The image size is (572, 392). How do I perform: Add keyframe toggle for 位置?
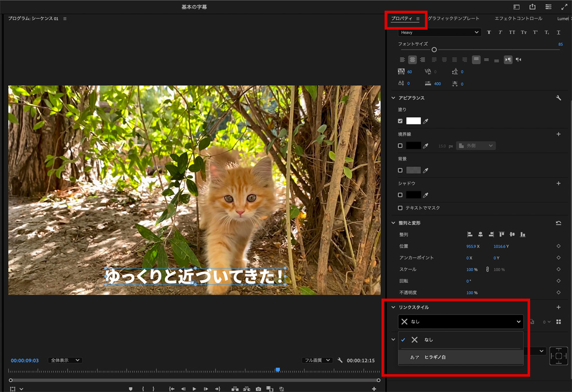tap(559, 246)
